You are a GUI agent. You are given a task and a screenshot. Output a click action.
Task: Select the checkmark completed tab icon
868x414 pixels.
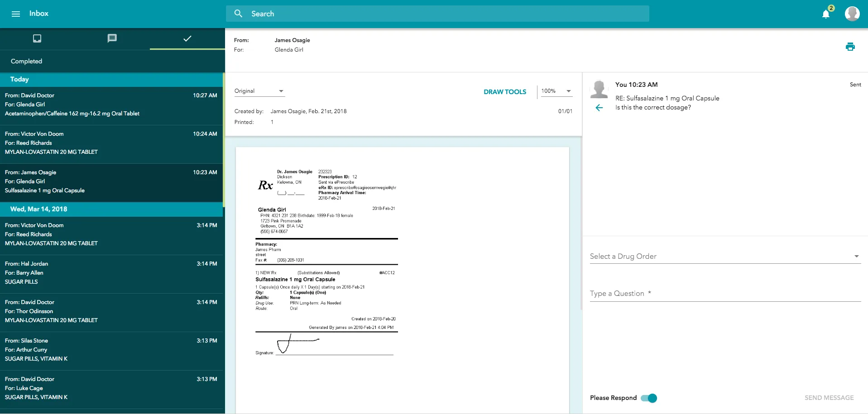coord(187,38)
